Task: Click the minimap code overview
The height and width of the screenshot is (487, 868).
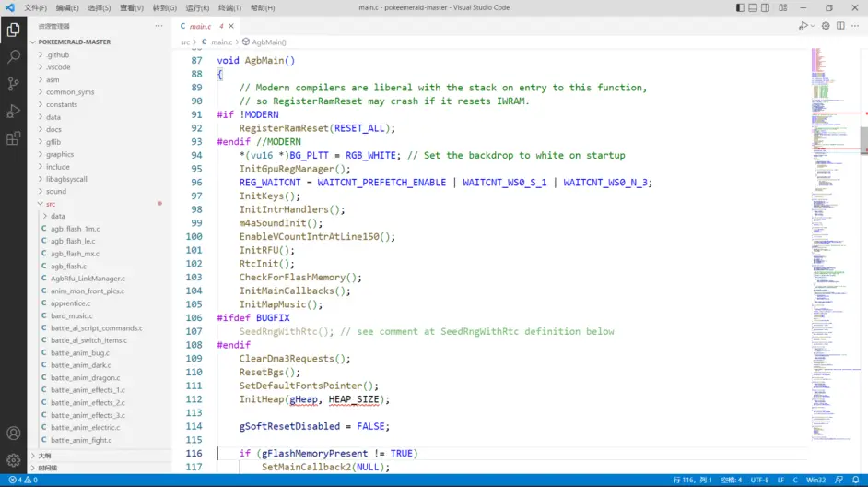Action: pyautogui.click(x=835, y=243)
